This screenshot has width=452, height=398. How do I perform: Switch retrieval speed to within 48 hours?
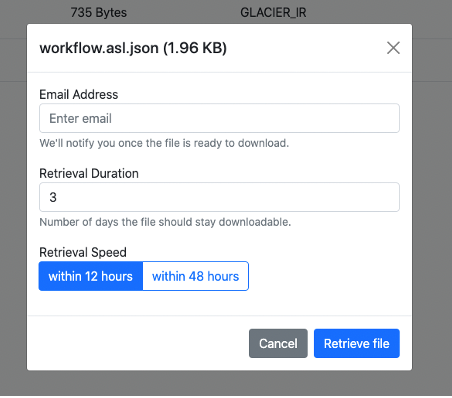(x=196, y=276)
